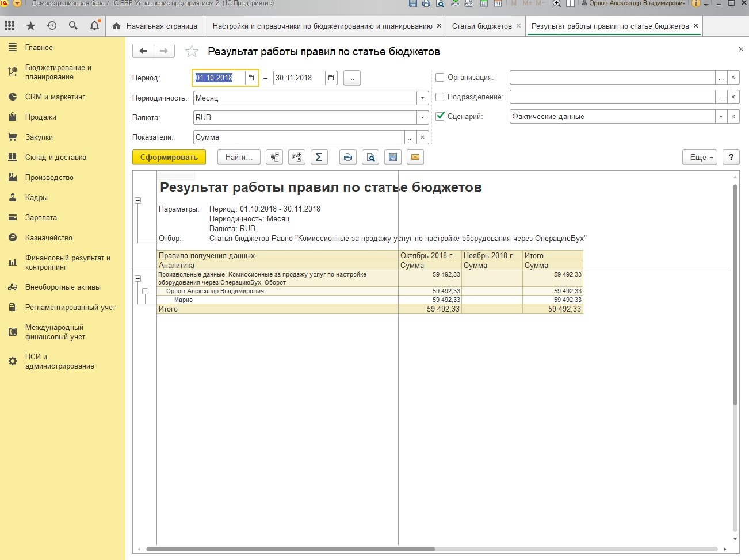Click the start date field 01.10.2018
The image size is (749, 560).
(219, 78)
